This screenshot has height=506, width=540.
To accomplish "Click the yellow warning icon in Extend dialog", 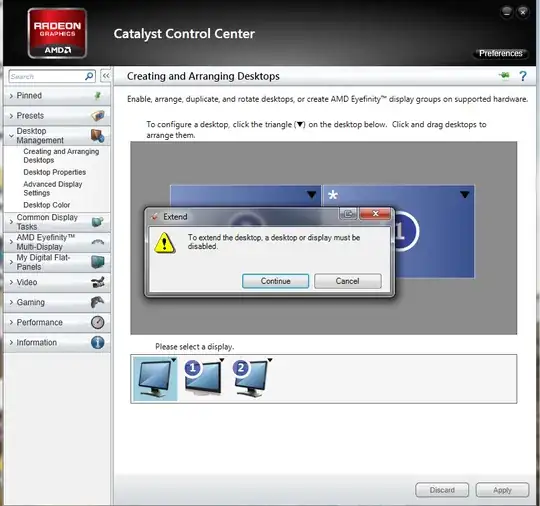I will tap(165, 242).
